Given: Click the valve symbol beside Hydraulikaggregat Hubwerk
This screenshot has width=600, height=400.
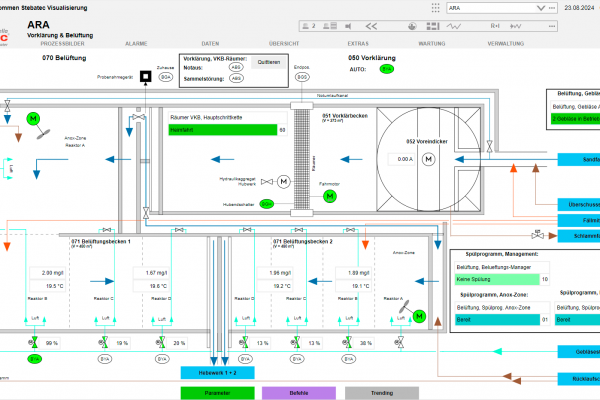Looking at the screenshot, I should click(267, 181).
